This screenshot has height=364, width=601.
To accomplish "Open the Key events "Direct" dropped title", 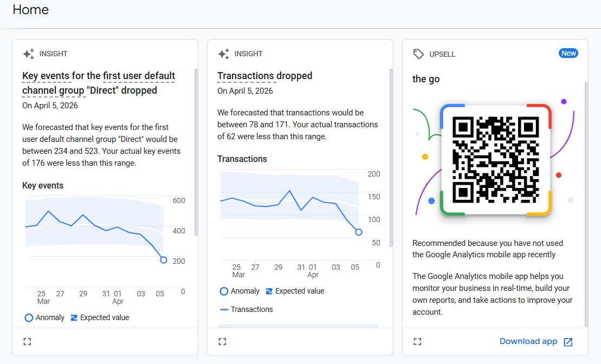I will pyautogui.click(x=99, y=83).
